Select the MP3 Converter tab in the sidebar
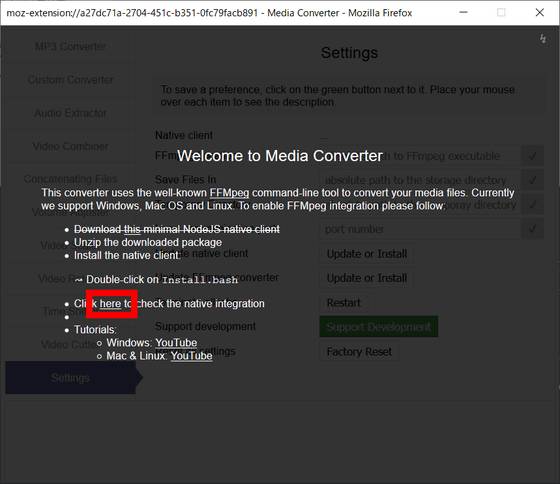 (x=70, y=46)
